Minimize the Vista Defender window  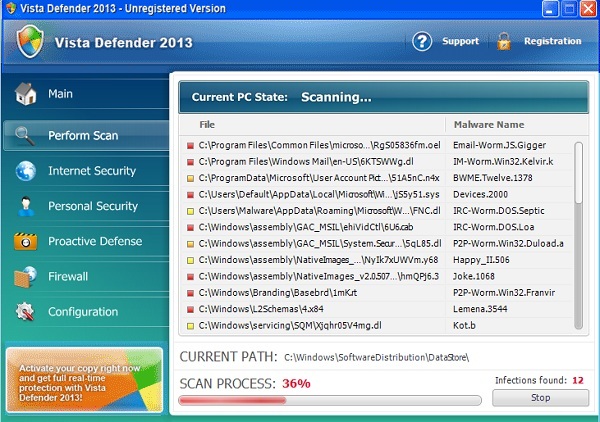[x=550, y=9]
